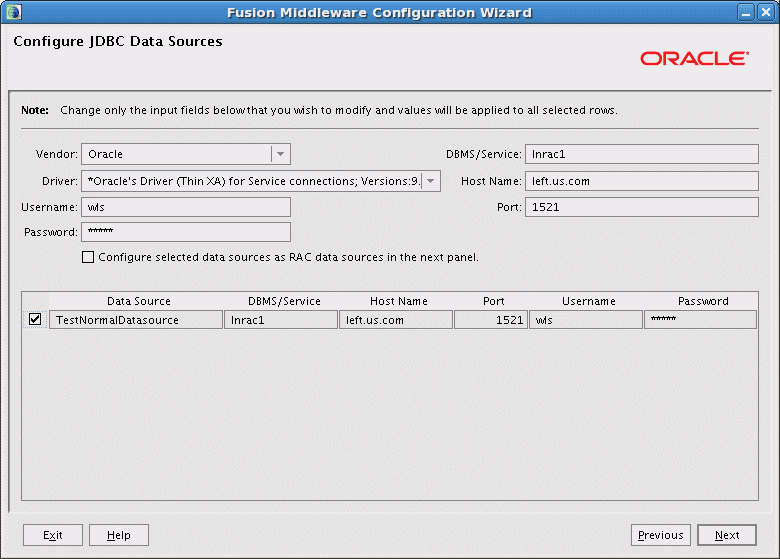
Task: Click the Data Source column header
Action: [138, 301]
